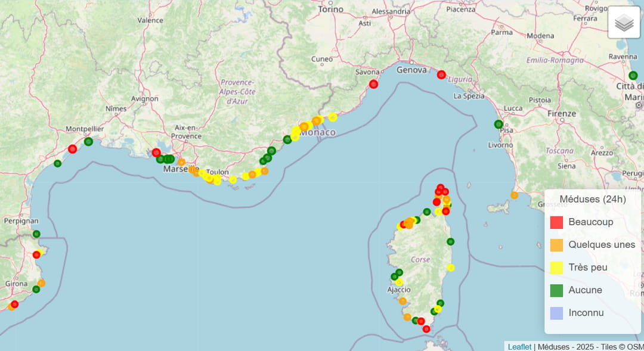The image size is (644, 351).
Task: Select the green marker near Pisa
Action: pyautogui.click(x=498, y=124)
